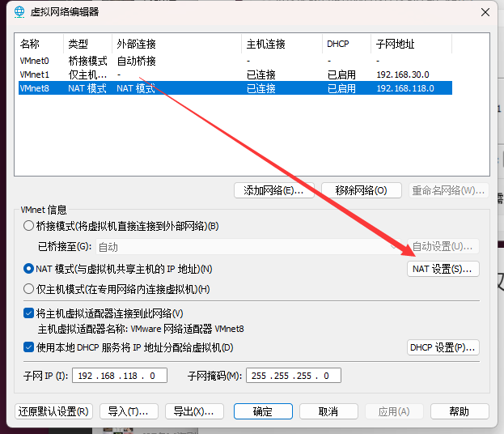Click into the 子网掩码 field
The width and height of the screenshot is (504, 434).
click(x=293, y=376)
